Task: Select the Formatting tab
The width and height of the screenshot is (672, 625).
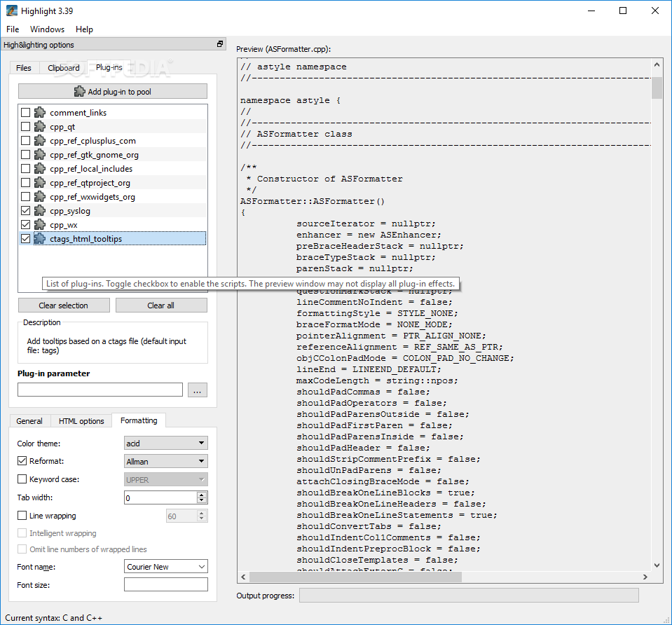Action: (139, 420)
